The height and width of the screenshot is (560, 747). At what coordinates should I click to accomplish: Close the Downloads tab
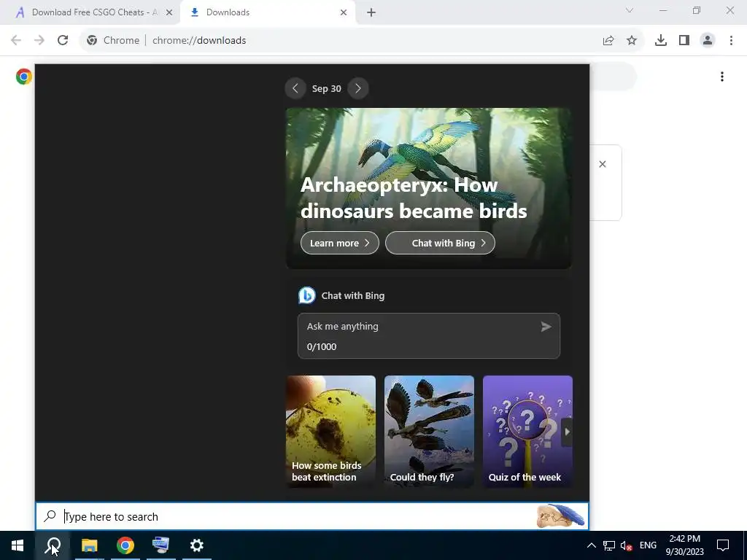[x=344, y=12]
